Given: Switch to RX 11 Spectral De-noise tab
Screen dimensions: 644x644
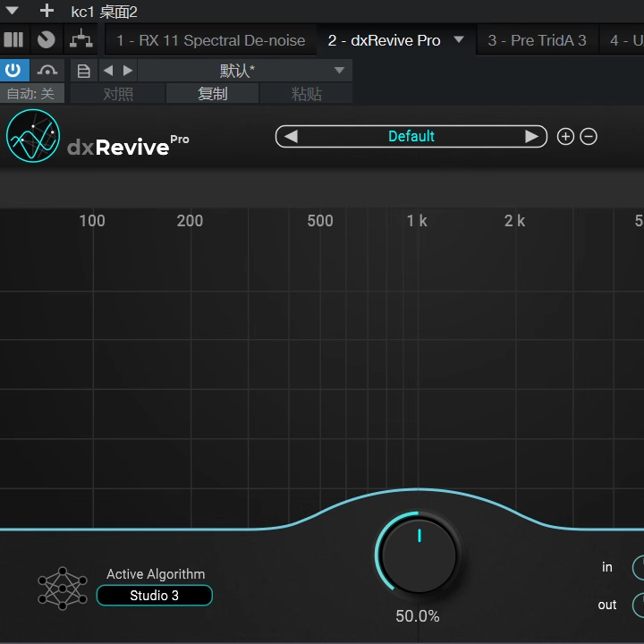Looking at the screenshot, I should (x=211, y=40).
